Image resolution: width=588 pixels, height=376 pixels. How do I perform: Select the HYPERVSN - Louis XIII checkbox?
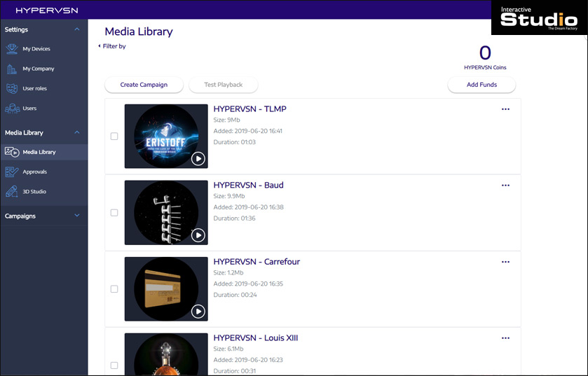[x=114, y=365]
